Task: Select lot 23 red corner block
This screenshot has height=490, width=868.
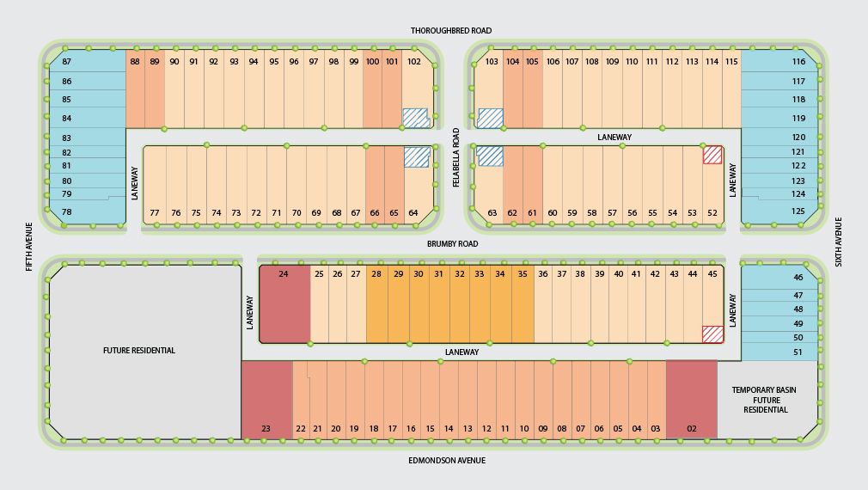Action: point(266,400)
